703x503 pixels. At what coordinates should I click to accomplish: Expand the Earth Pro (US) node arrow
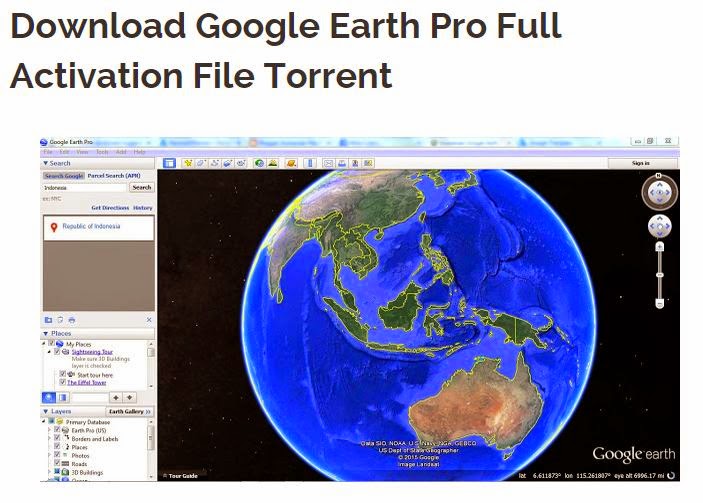[49, 430]
